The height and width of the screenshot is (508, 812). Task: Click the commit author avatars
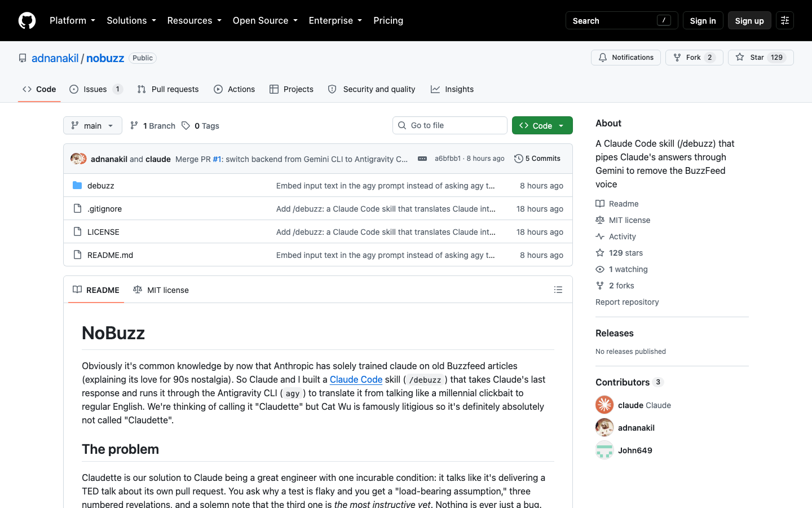coord(78,159)
